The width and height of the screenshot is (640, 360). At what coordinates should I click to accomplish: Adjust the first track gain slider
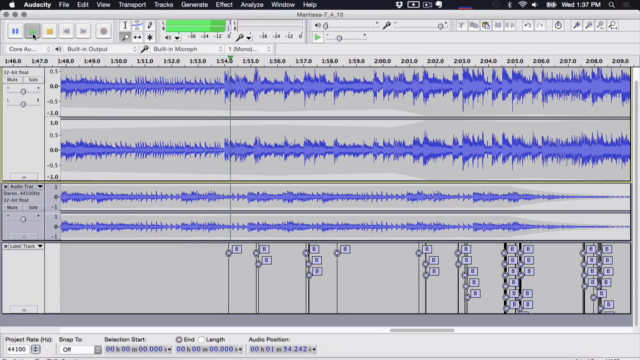pyautogui.click(x=23, y=91)
